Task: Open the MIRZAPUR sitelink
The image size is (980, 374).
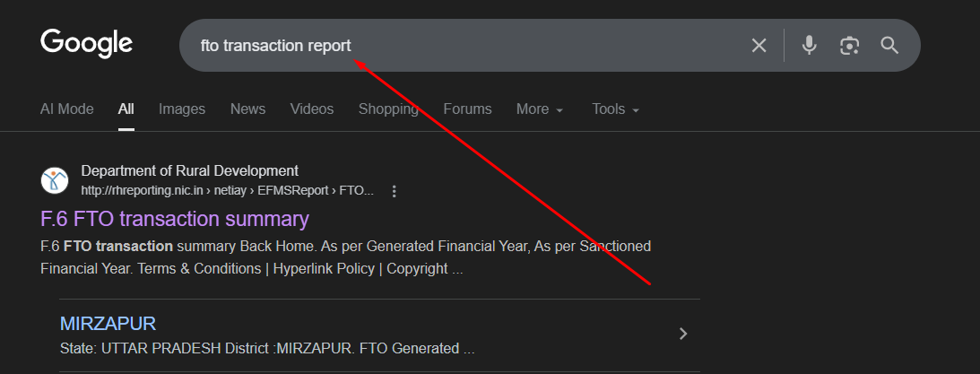Action: (x=108, y=324)
